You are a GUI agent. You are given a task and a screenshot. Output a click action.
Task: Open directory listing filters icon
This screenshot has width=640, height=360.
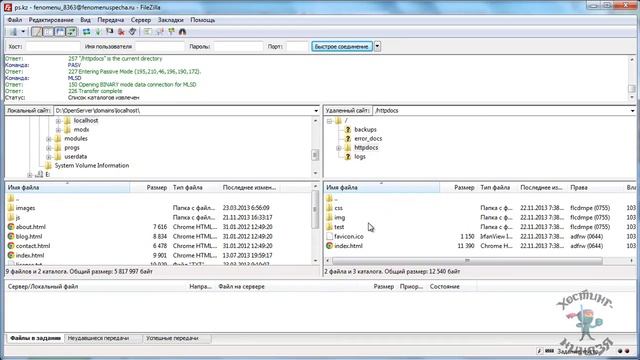[148, 32]
